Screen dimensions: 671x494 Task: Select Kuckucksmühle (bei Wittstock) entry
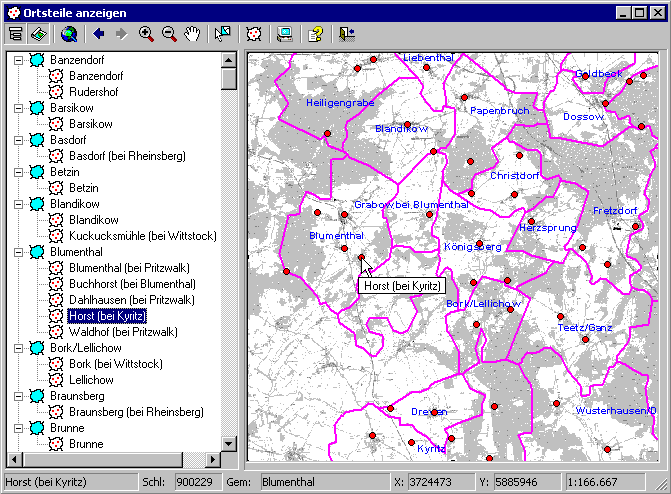pos(143,236)
